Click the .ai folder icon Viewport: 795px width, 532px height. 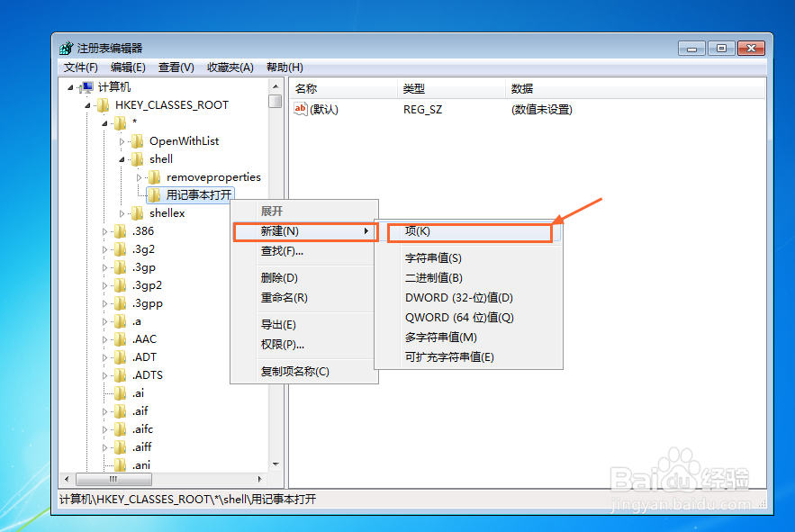coord(120,393)
